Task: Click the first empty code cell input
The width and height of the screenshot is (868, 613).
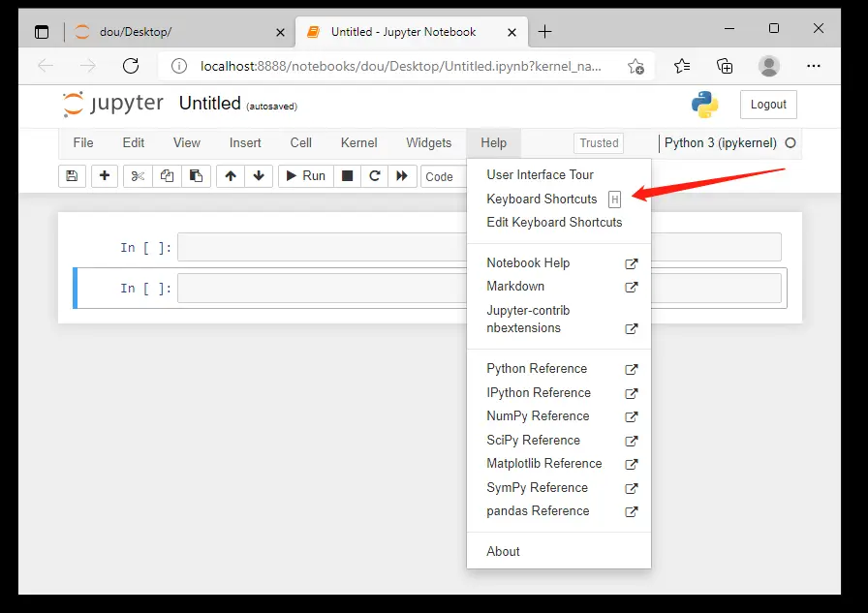Action: coord(320,247)
